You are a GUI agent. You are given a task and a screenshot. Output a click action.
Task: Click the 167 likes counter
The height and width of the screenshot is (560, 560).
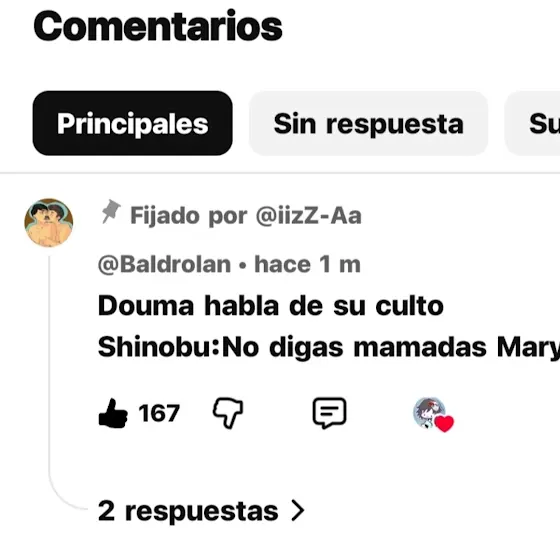coord(159,413)
